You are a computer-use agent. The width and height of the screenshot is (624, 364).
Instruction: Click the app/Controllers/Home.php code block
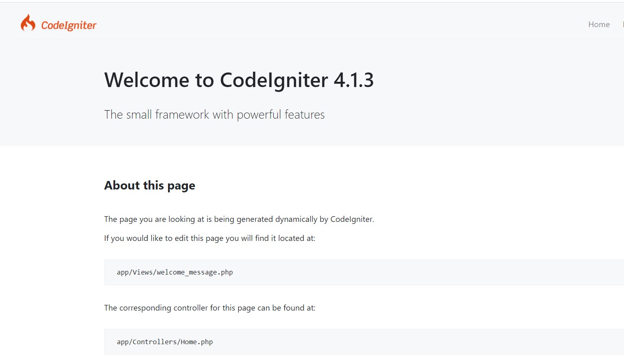coord(364,342)
